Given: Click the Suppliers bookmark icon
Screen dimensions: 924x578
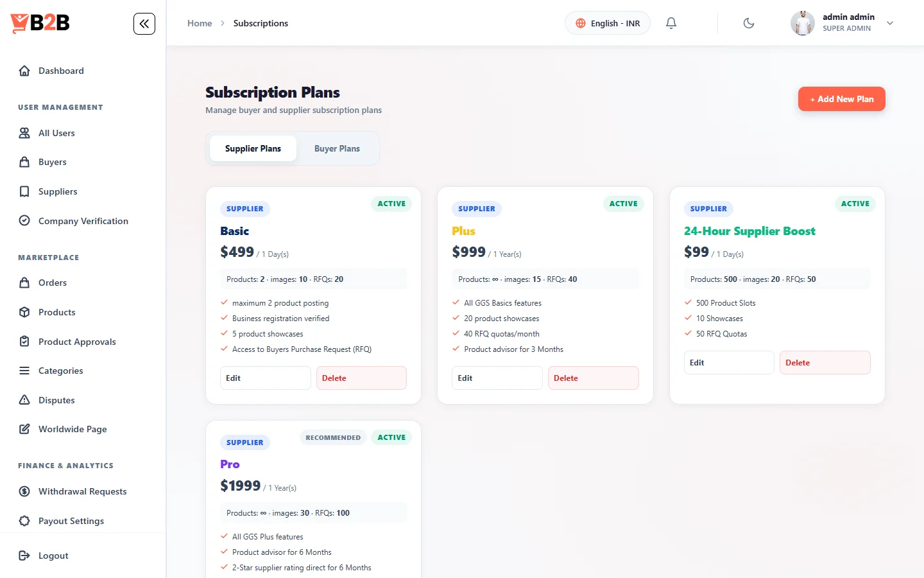Looking at the screenshot, I should pyautogui.click(x=24, y=191).
